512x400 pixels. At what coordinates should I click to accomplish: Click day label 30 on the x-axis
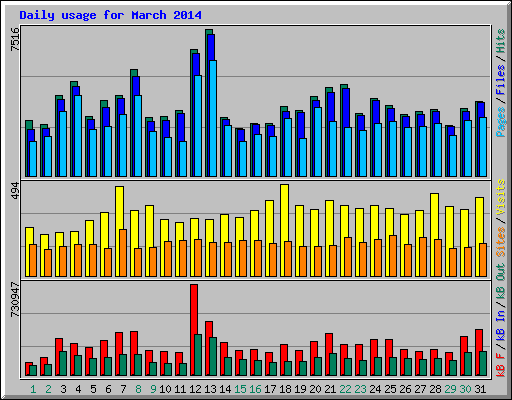[465, 389]
